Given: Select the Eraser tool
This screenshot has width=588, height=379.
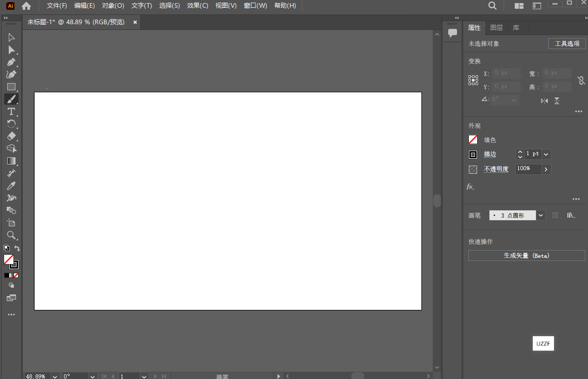Looking at the screenshot, I should point(11,136).
